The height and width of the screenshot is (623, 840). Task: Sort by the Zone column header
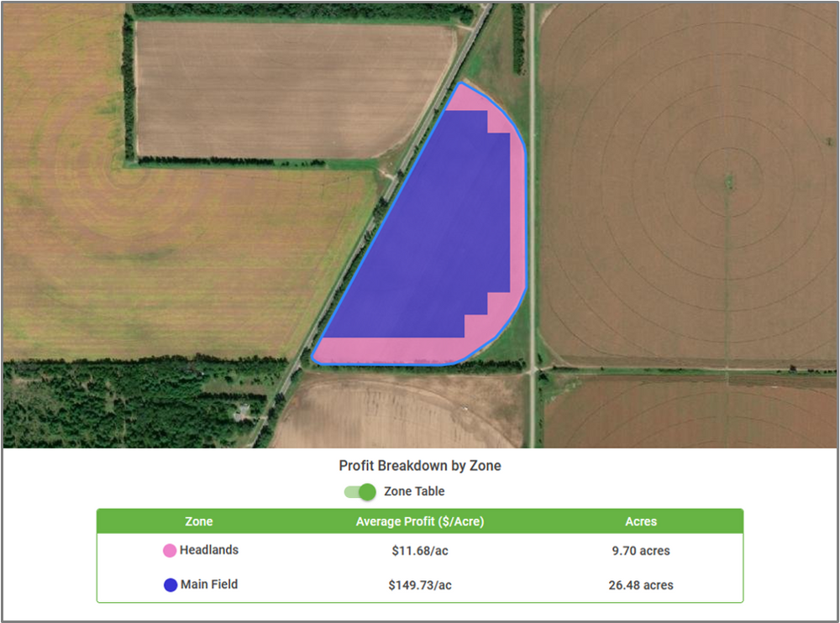(x=198, y=521)
